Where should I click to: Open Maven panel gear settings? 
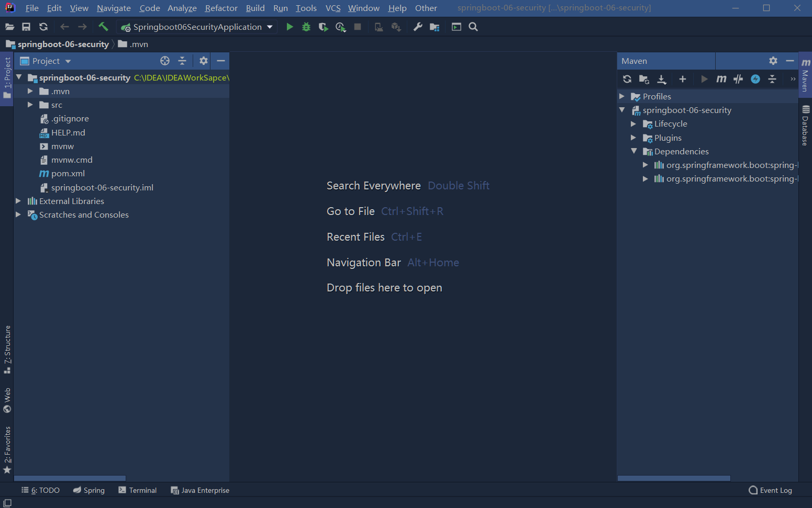tap(773, 61)
